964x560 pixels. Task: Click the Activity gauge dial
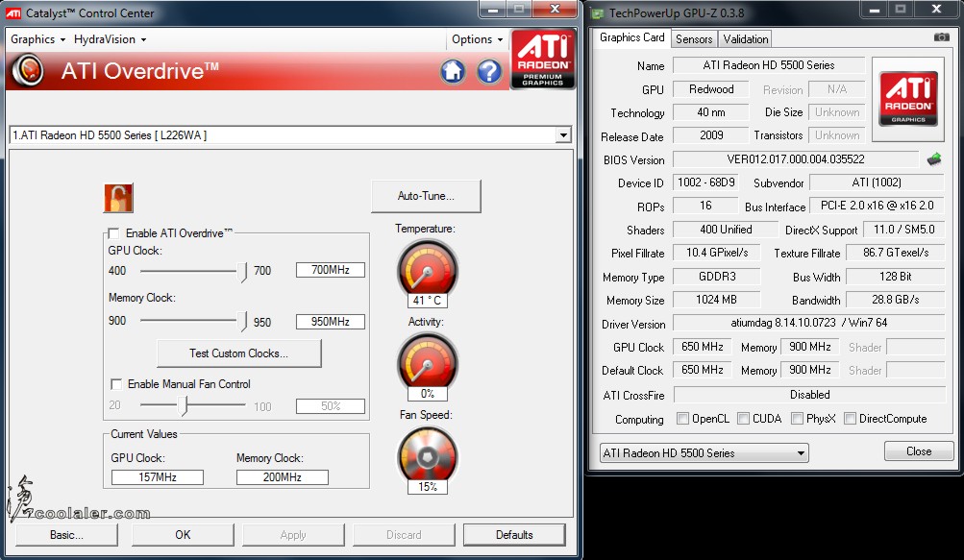[428, 362]
